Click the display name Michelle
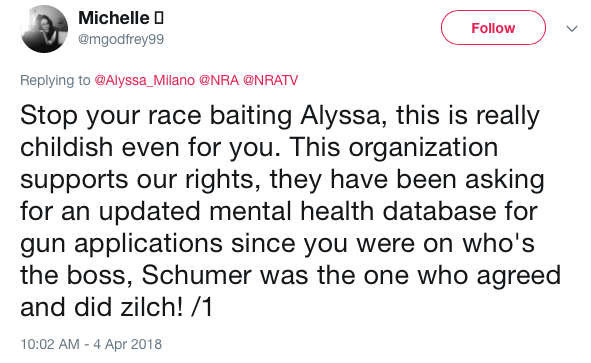Screen dimensions: 591x363 point(113,18)
